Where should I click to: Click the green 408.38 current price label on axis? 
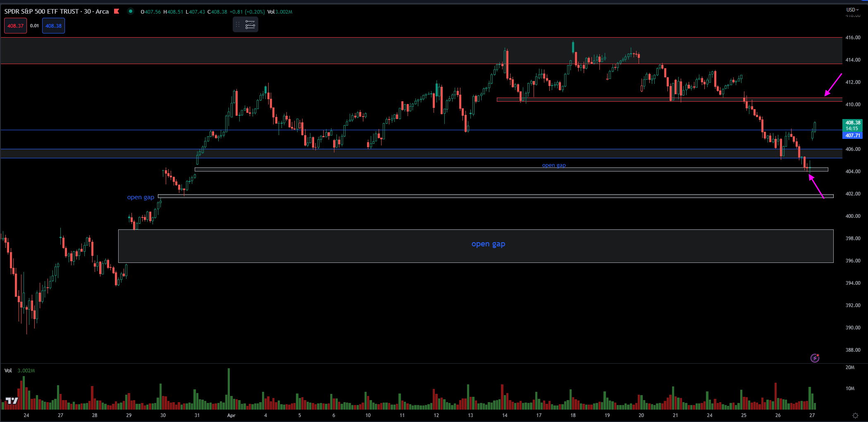(x=853, y=123)
